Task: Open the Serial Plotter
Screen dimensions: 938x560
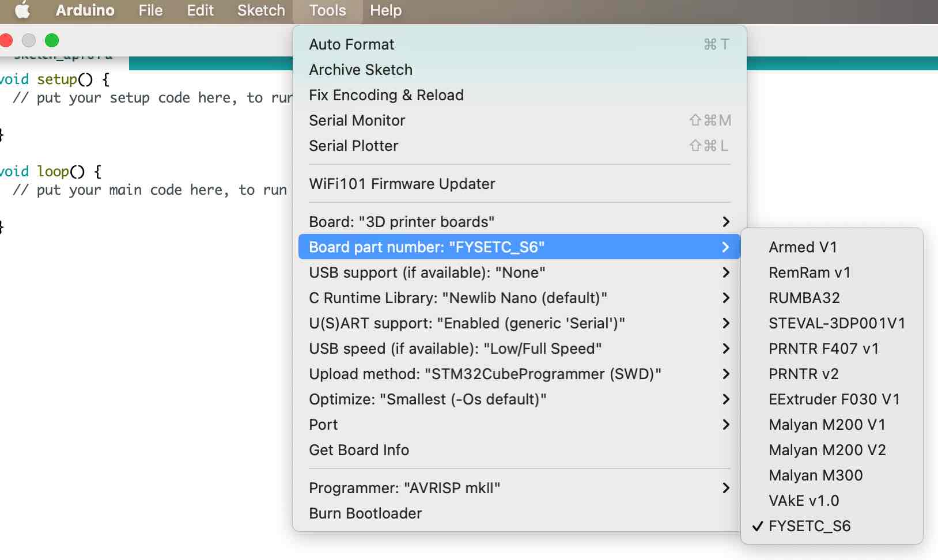Action: point(520,146)
